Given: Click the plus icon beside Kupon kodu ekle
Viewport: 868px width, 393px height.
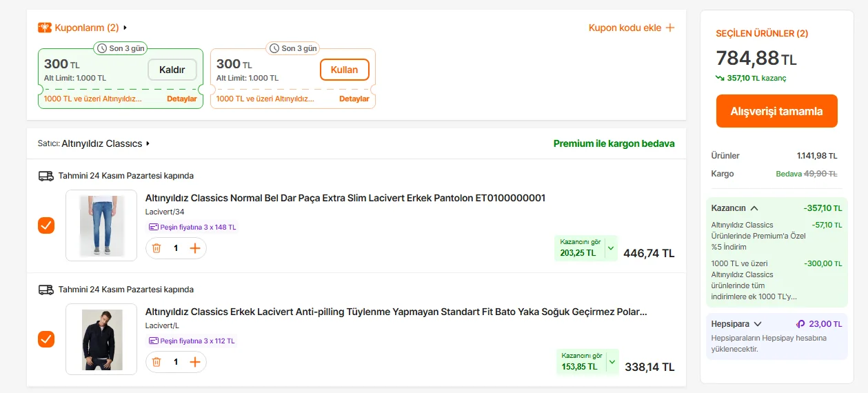Looking at the screenshot, I should point(669,28).
